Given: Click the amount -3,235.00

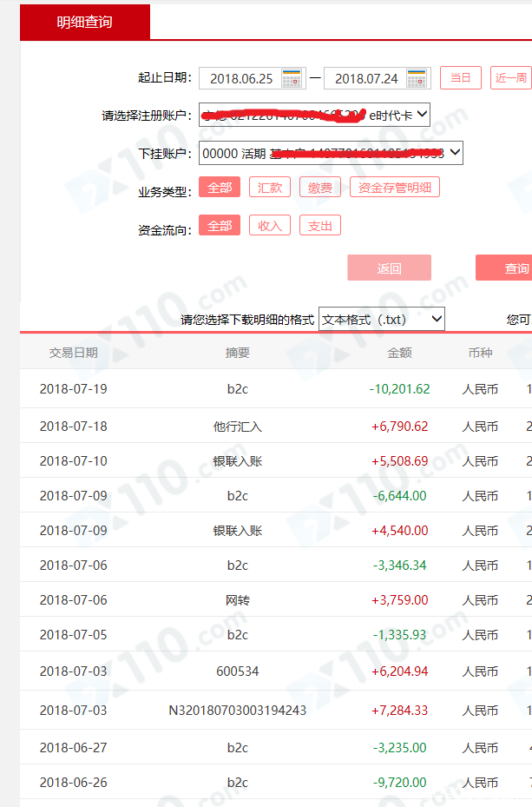Looking at the screenshot, I should 399,747.
